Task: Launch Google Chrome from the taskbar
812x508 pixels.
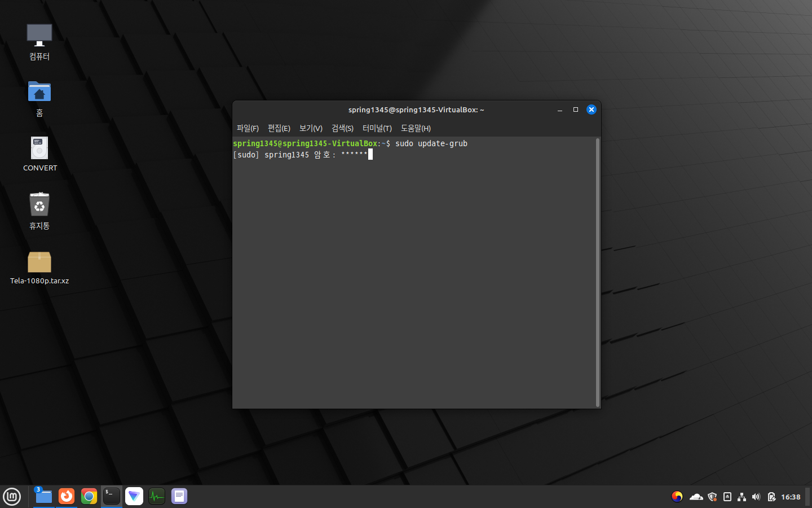Action: pyautogui.click(x=89, y=496)
